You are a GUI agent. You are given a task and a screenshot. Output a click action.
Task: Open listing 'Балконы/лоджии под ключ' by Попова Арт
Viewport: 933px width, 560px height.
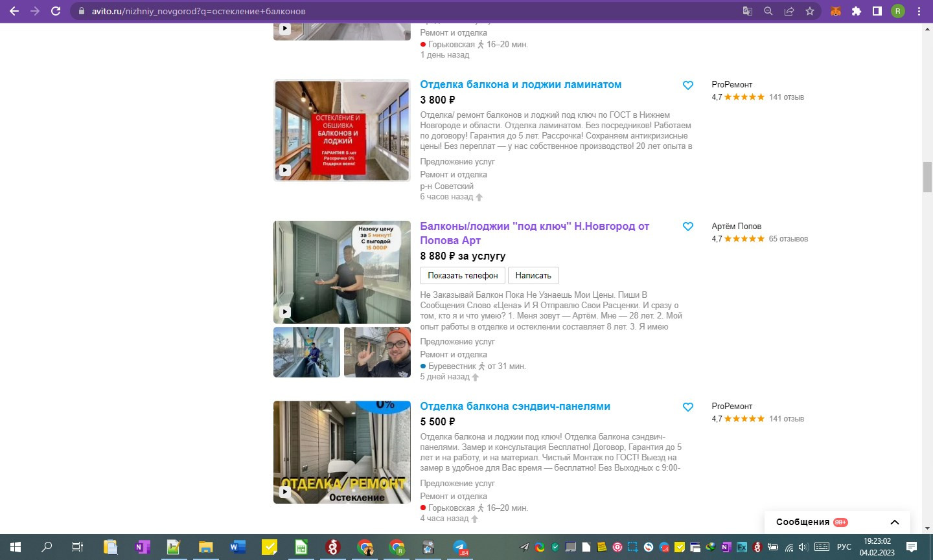point(535,233)
